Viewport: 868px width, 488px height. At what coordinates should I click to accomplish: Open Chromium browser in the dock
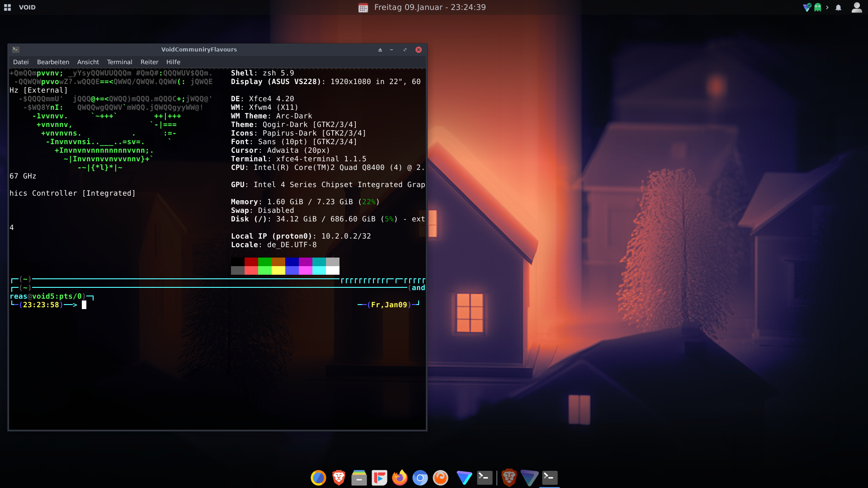tap(420, 478)
